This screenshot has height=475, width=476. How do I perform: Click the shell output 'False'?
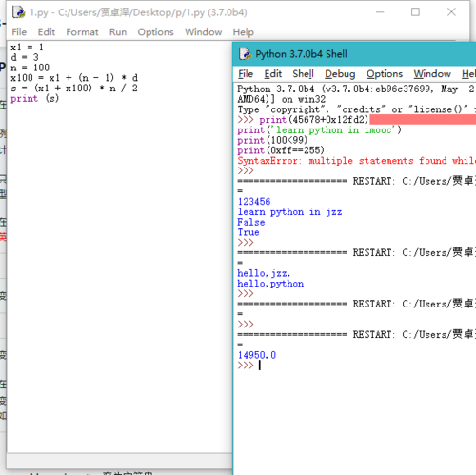click(251, 222)
